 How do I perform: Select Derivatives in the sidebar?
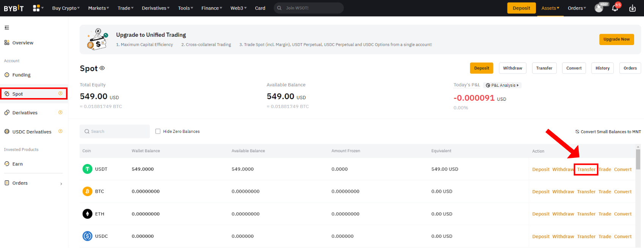[x=25, y=113]
